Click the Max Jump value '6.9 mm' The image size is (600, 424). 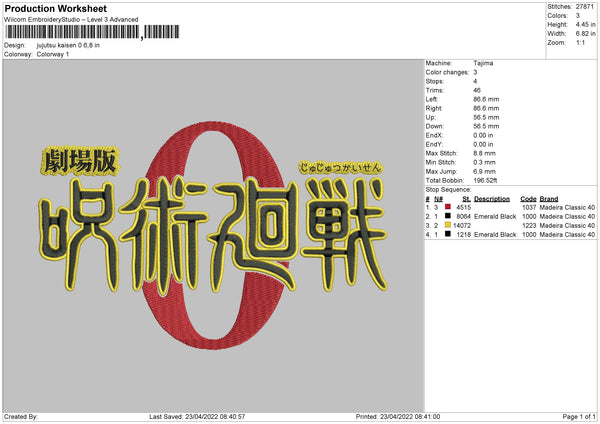484,171
